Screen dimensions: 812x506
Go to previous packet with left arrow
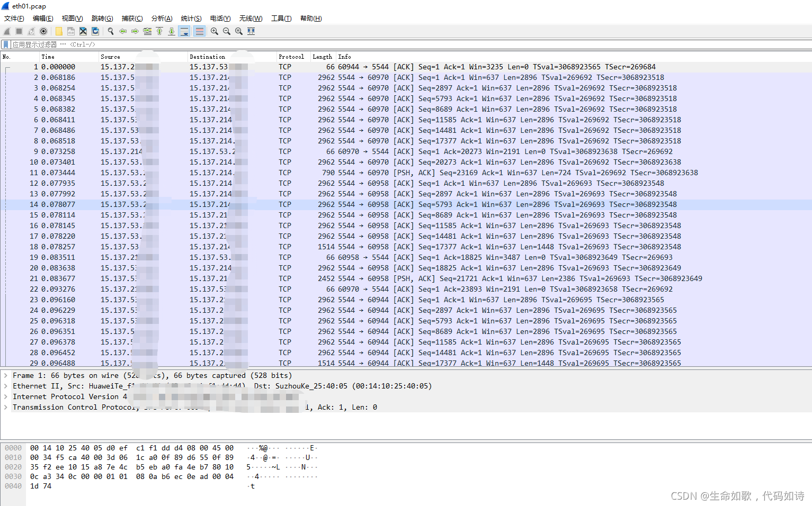pyautogui.click(x=123, y=31)
